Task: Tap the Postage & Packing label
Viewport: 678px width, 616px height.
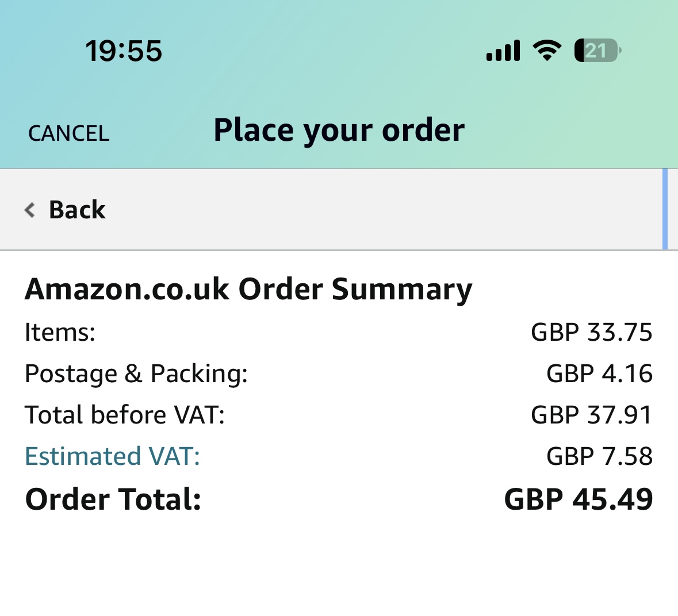Action: pos(136,374)
